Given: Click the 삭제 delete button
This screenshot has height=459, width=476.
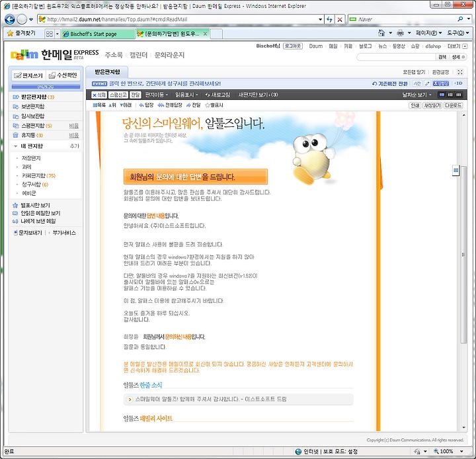Looking at the screenshot, I should 99,95.
